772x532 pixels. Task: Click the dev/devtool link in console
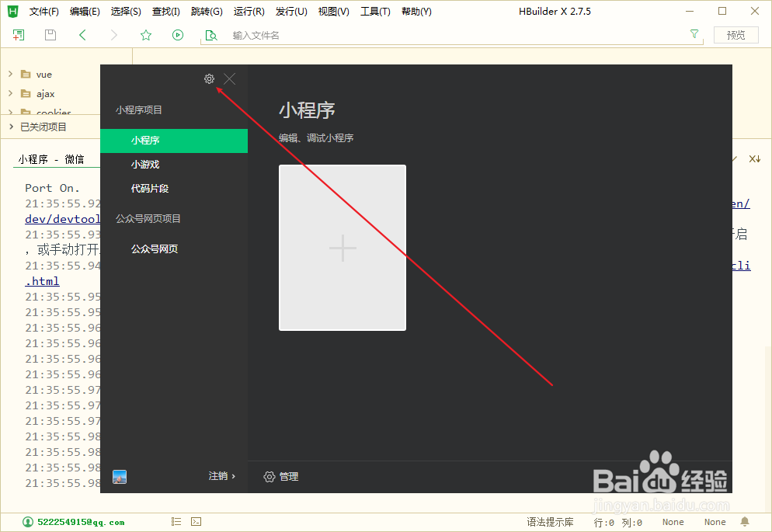coord(63,219)
